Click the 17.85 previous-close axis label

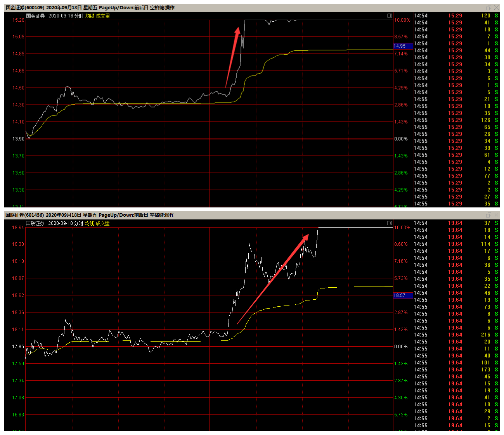(18, 347)
